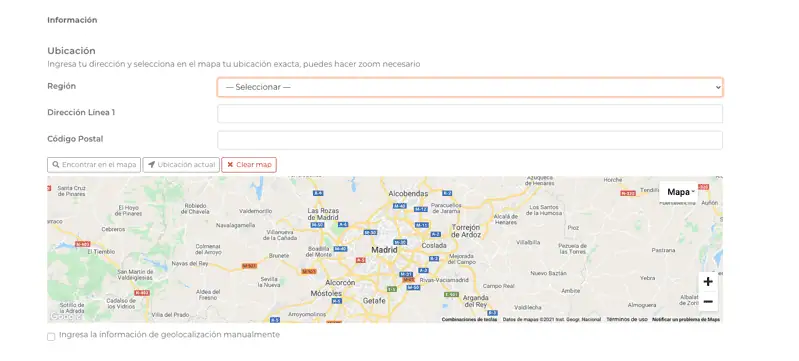Click Rivas-Vaciamadrid label on the map

(x=444, y=280)
